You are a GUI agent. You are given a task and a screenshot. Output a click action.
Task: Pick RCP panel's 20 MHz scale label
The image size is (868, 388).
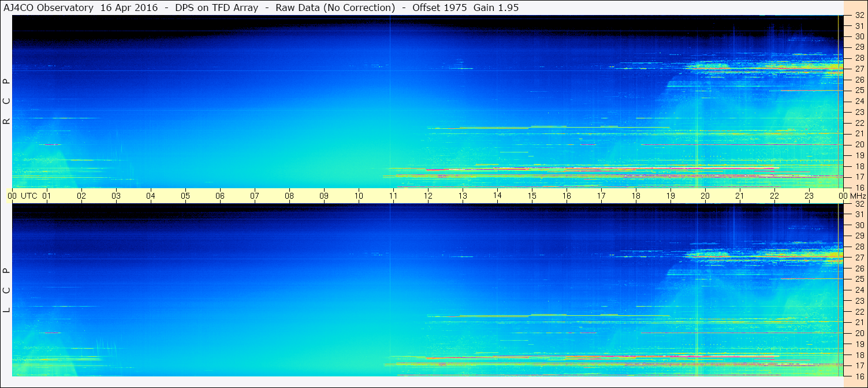pos(859,144)
